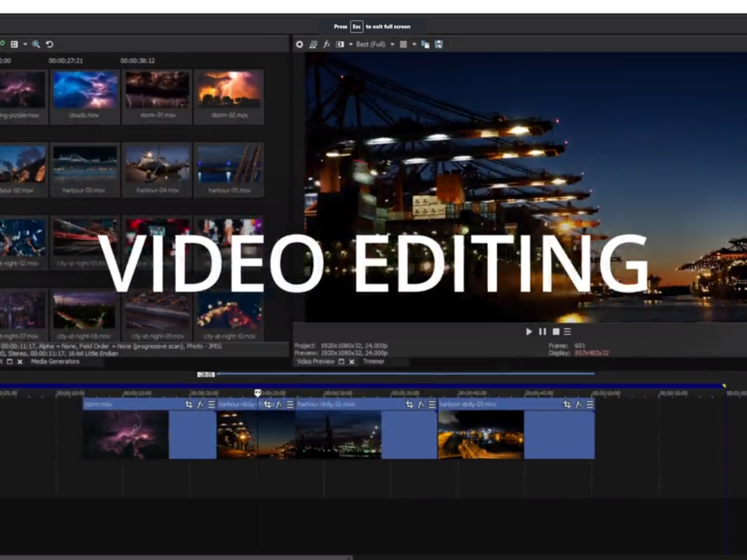747x560 pixels.
Task: Open the preview transport menu icon
Action: tap(567, 332)
